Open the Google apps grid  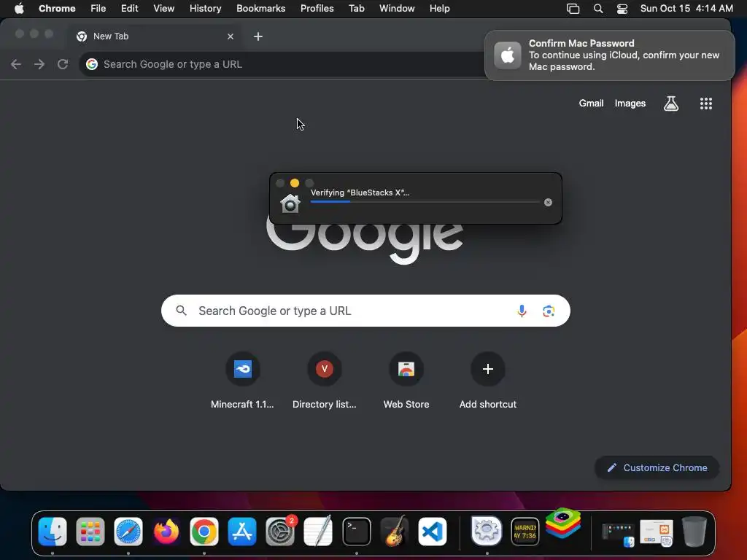[x=705, y=104]
